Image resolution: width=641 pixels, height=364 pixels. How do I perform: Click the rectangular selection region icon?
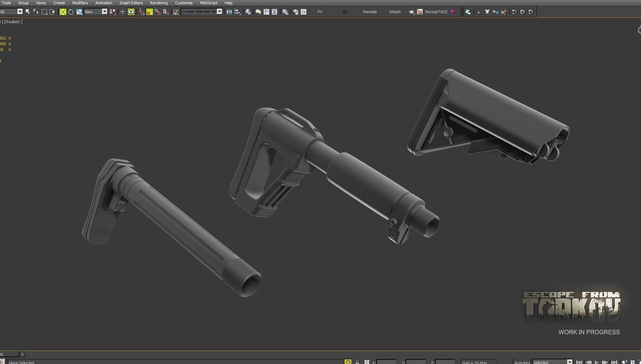click(x=45, y=12)
